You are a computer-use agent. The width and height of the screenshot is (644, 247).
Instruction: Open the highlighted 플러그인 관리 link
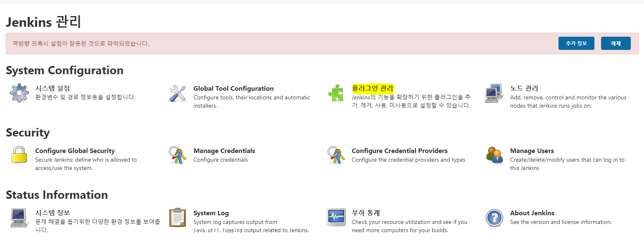pyautogui.click(x=373, y=88)
